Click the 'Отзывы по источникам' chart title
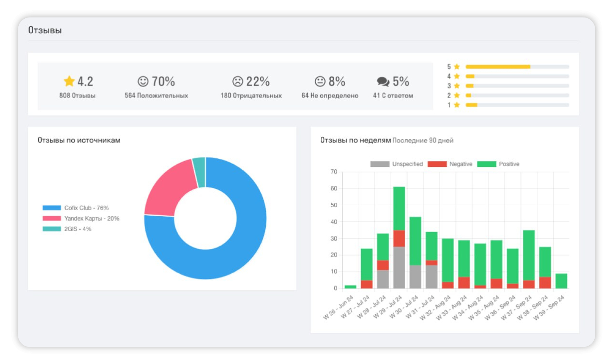Viewport: 613px width, 364px height. [x=79, y=140]
